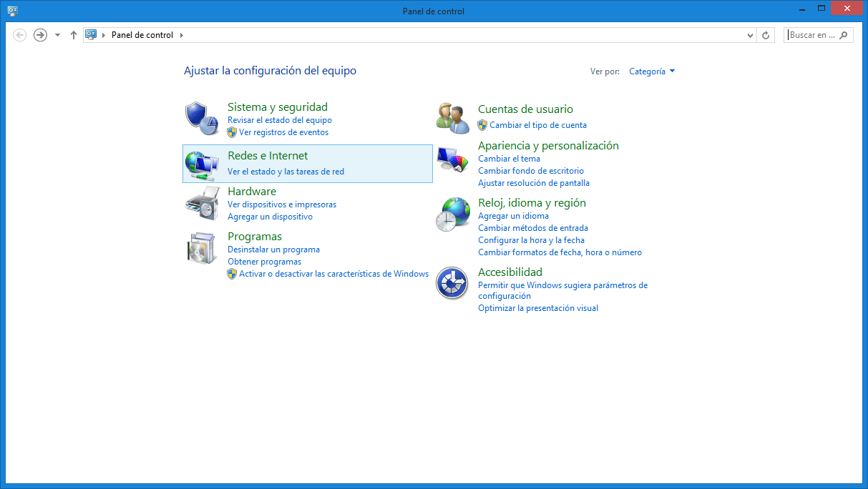868x489 pixels.
Task: Expand the chevron after Panel de control breadcrumb
Action: [x=182, y=35]
